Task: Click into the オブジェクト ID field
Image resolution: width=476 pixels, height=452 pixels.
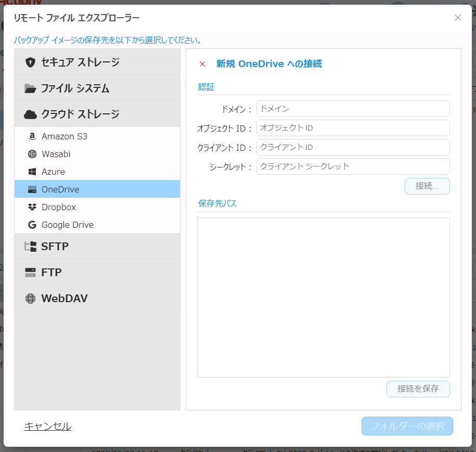Action: pyautogui.click(x=353, y=128)
